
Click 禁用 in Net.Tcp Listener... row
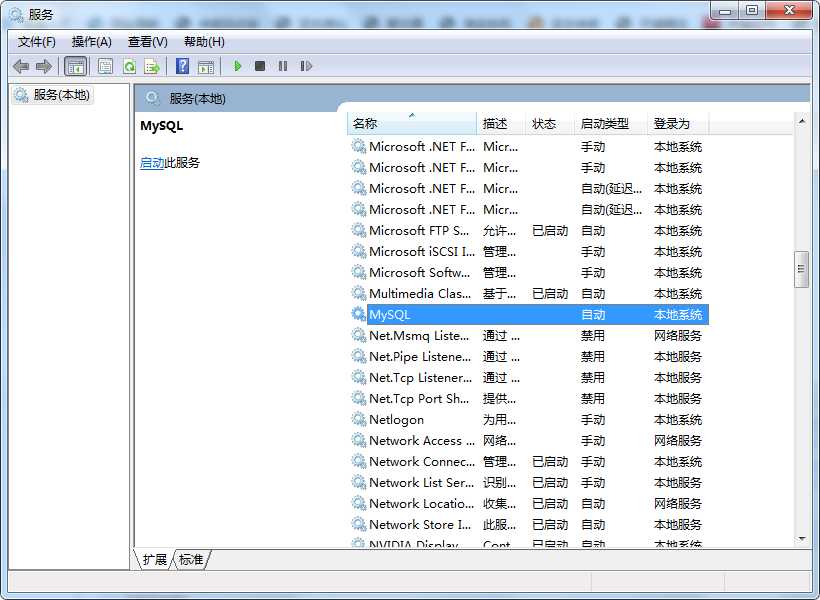(x=593, y=377)
